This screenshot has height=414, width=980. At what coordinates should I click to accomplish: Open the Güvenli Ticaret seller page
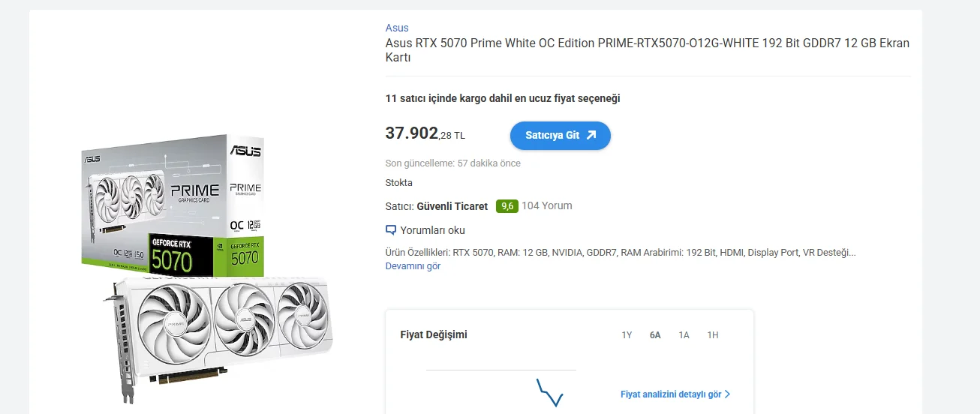click(452, 206)
